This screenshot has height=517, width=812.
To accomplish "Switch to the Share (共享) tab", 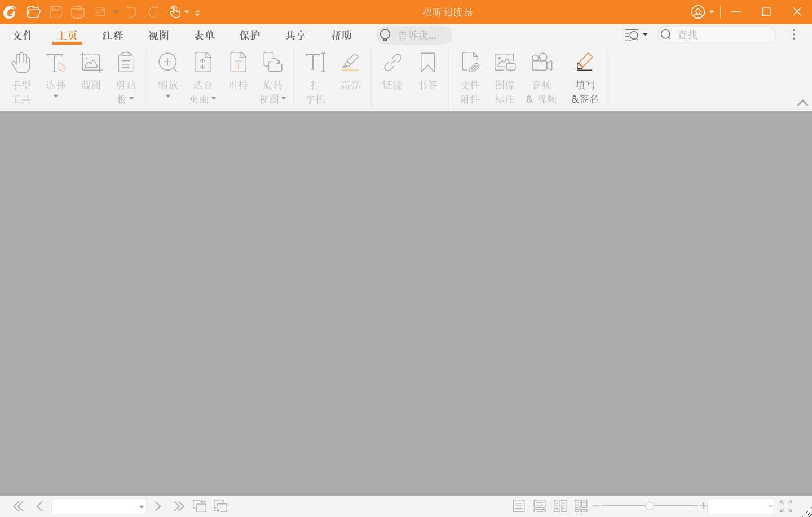I will coord(295,36).
